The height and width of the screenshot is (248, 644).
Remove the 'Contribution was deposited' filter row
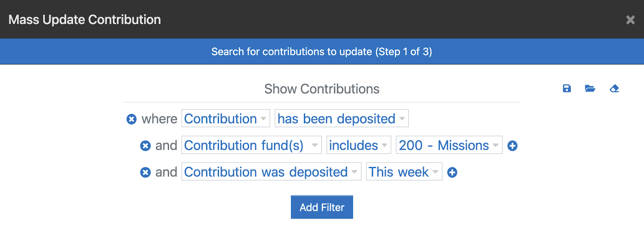pos(145,172)
